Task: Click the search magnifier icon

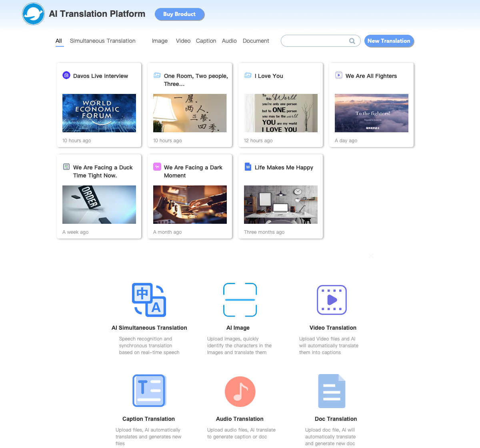Action: click(352, 41)
